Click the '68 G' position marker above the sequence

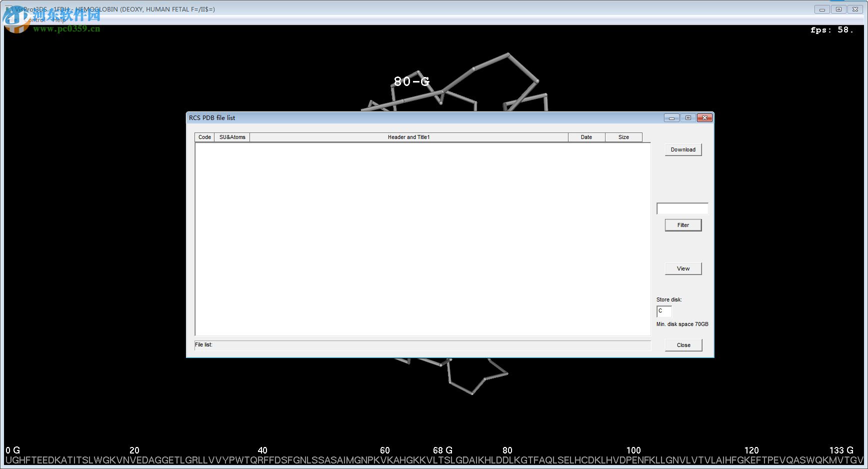442,450
